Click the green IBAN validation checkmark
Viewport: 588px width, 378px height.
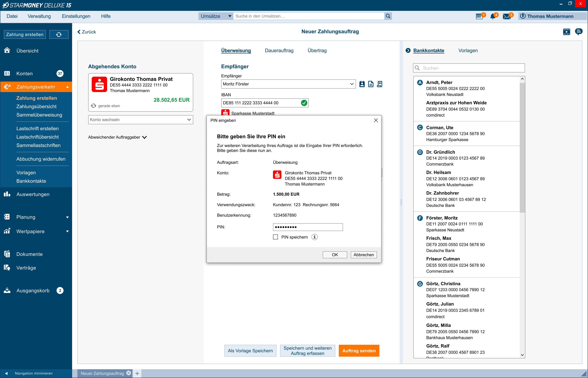pyautogui.click(x=304, y=103)
